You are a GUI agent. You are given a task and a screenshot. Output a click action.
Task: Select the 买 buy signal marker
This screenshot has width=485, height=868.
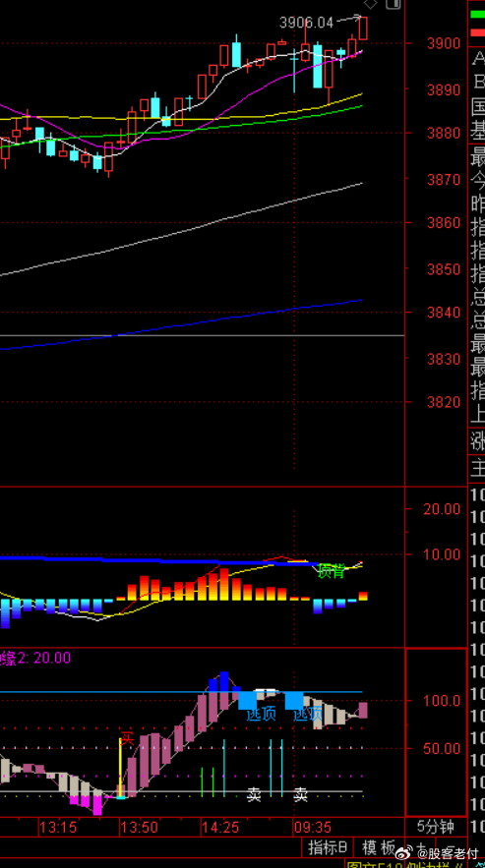pos(128,738)
